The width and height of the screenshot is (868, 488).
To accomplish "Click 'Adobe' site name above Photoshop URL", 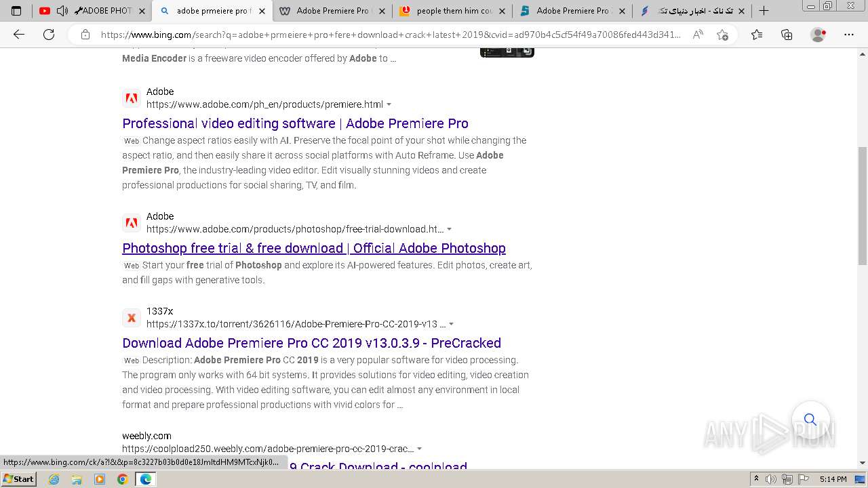I will click(x=160, y=216).
